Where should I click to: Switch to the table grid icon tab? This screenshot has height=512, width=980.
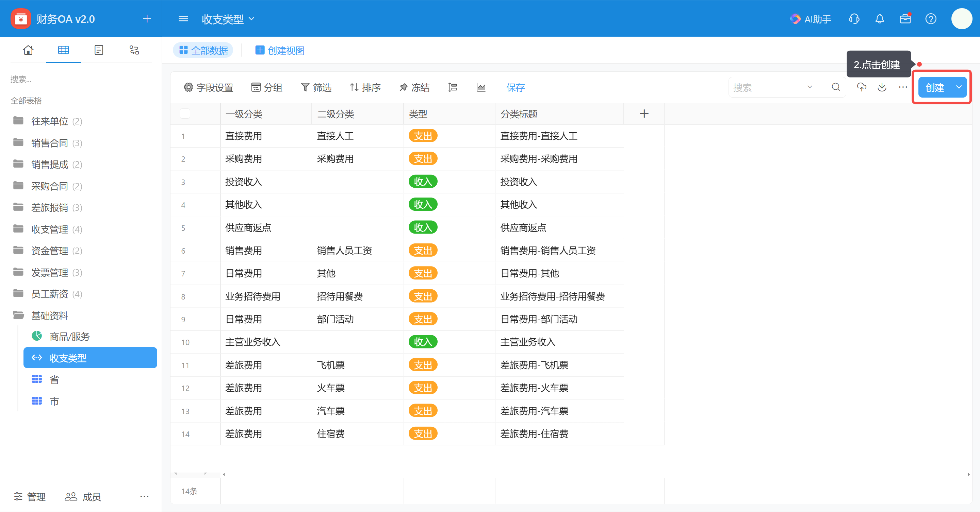64,50
